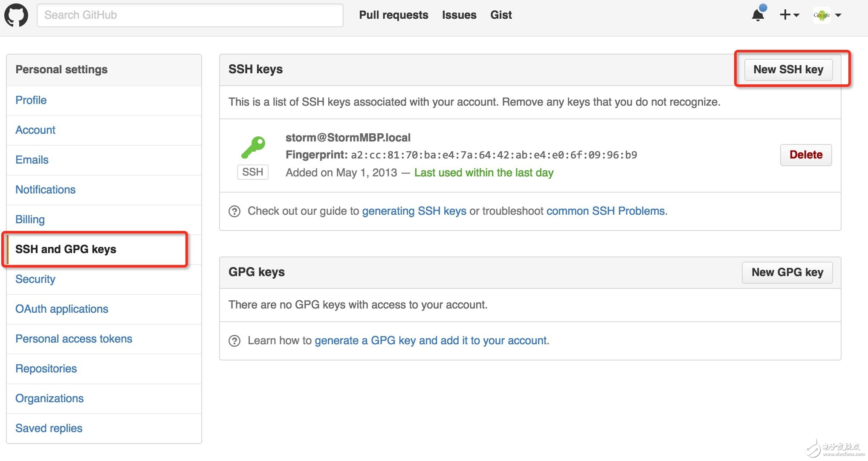Click the GitHub home octocat icon
The height and width of the screenshot is (461, 868).
pos(17,14)
